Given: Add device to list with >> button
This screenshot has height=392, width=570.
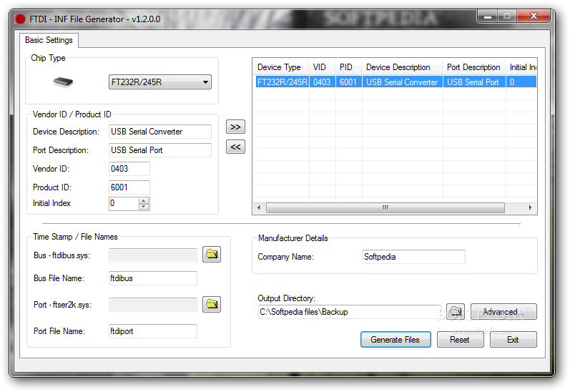Looking at the screenshot, I should click(235, 127).
